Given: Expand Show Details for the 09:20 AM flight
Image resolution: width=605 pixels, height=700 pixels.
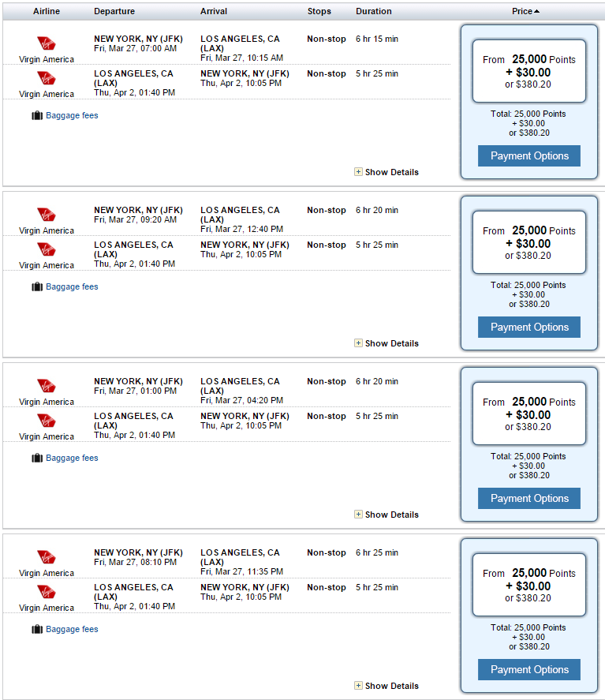Looking at the screenshot, I should point(387,343).
